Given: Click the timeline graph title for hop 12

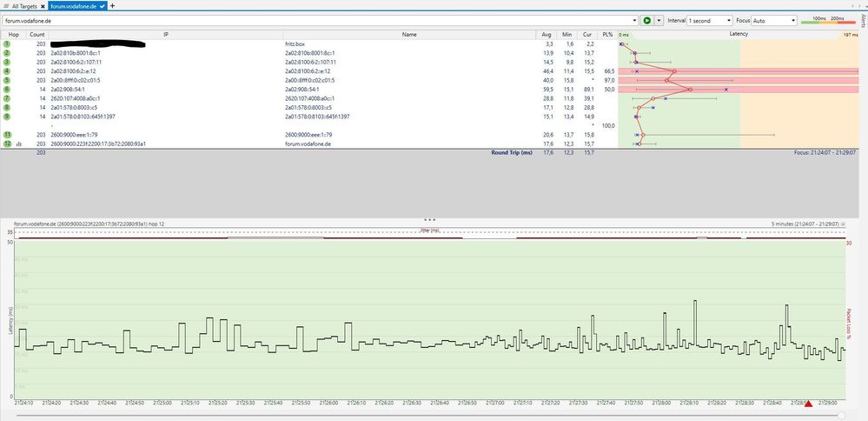Looking at the screenshot, I should click(x=89, y=224).
